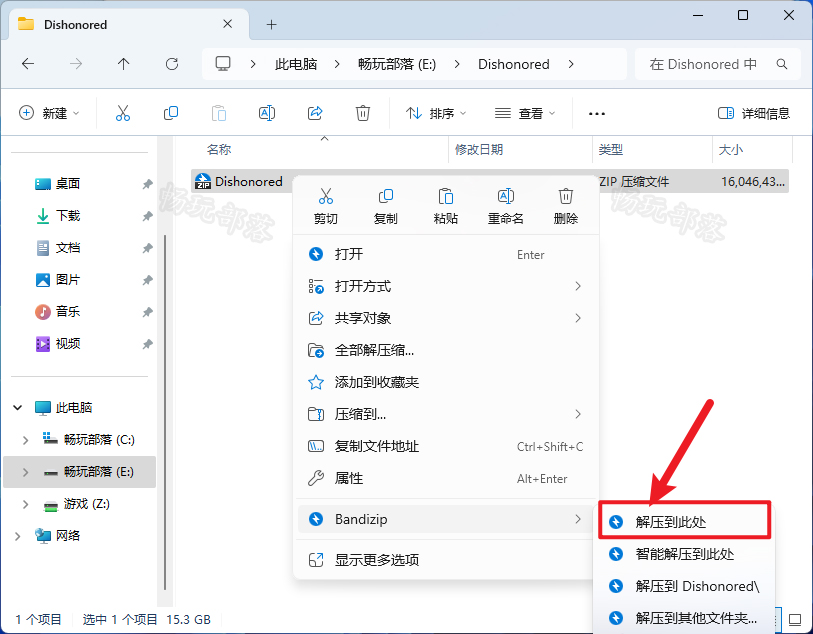This screenshot has height=634, width=813.
Task: Expand the 网络 tree node
Action: (18, 536)
